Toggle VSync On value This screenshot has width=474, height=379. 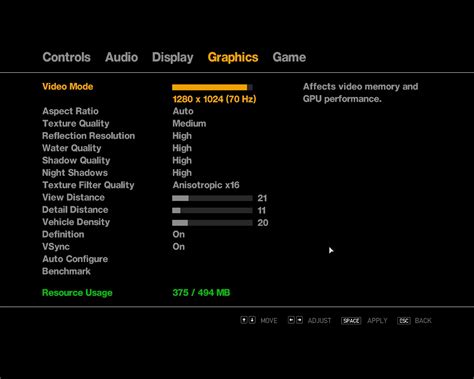pos(179,247)
